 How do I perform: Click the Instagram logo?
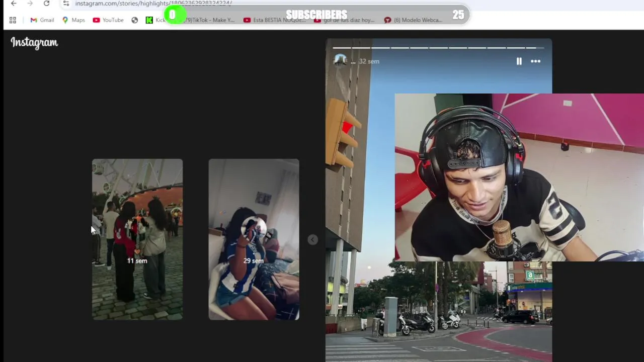[34, 43]
